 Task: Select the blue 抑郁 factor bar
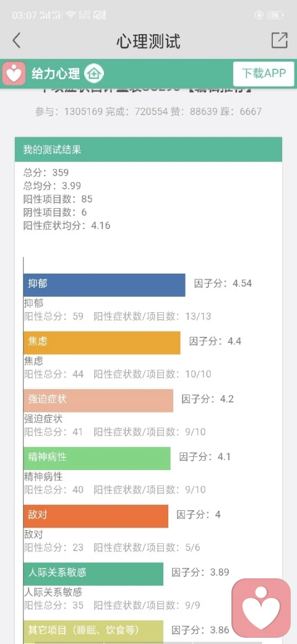104,285
